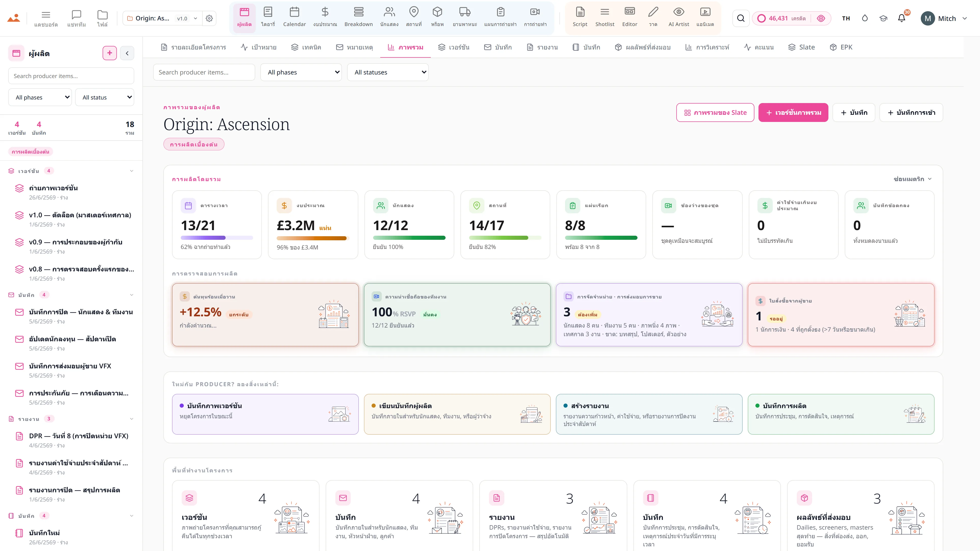
Task: Open the main All phases filter
Action: click(301, 72)
